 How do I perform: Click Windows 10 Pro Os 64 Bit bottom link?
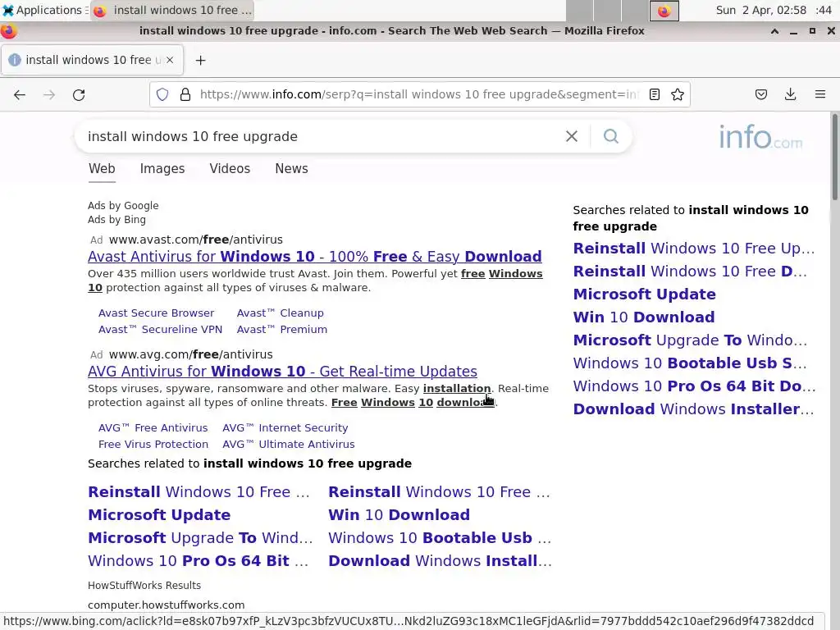pyautogui.click(x=199, y=561)
